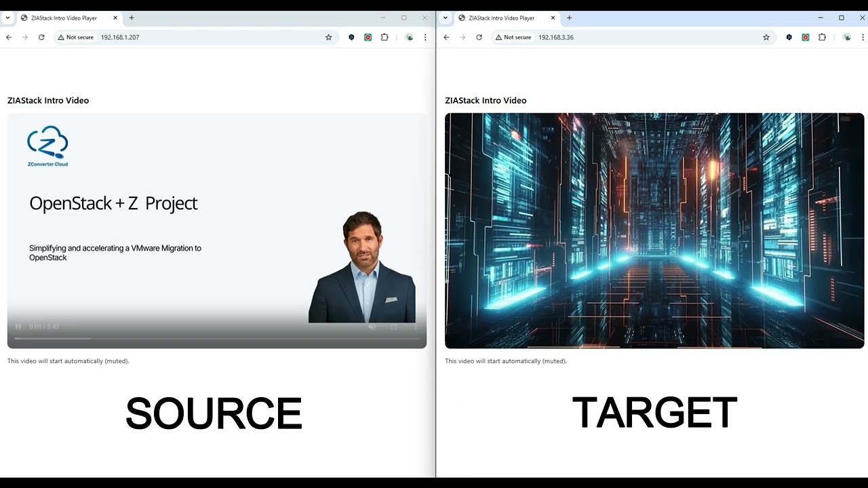Screen dimensions: 868x488
Task: Click Not secure badge beside 192.168.3.36
Action: (x=513, y=37)
